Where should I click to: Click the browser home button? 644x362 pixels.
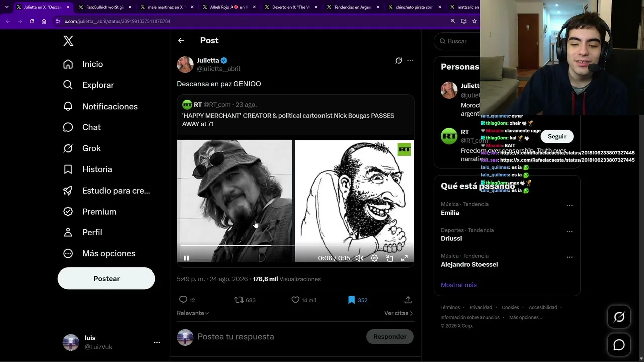pos(44,21)
